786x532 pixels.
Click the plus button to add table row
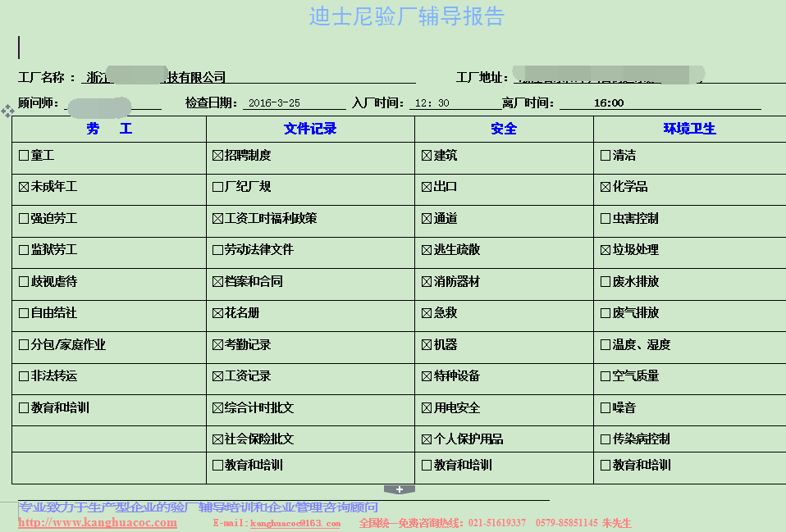pos(400,489)
